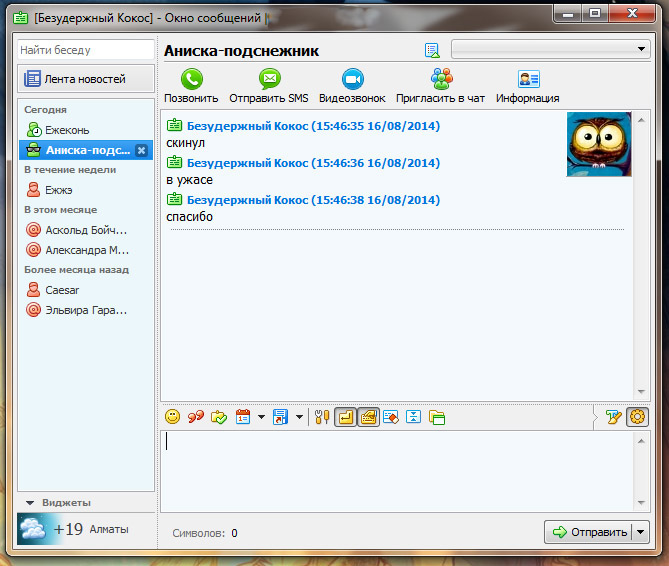Image resolution: width=669 pixels, height=566 pixels.
Task: Open Лента новостей news feed
Action: click(x=86, y=79)
